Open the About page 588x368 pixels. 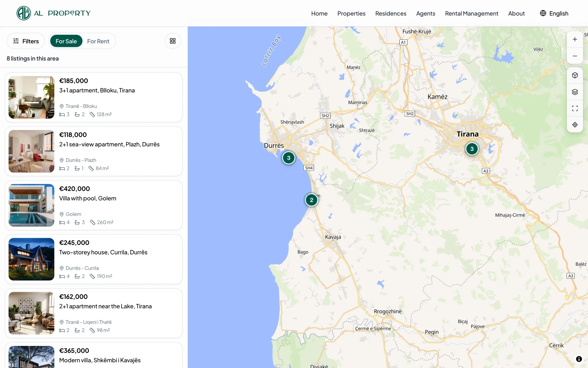(516, 13)
